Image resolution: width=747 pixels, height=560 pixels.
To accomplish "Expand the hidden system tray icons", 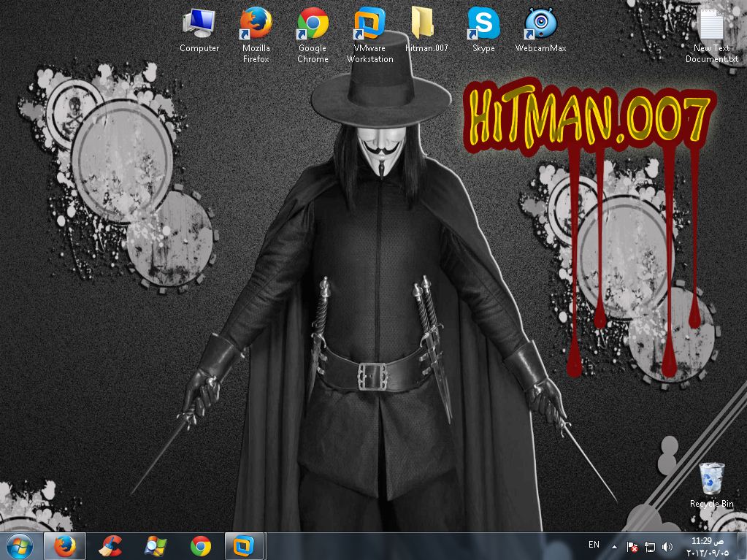I will [x=614, y=546].
